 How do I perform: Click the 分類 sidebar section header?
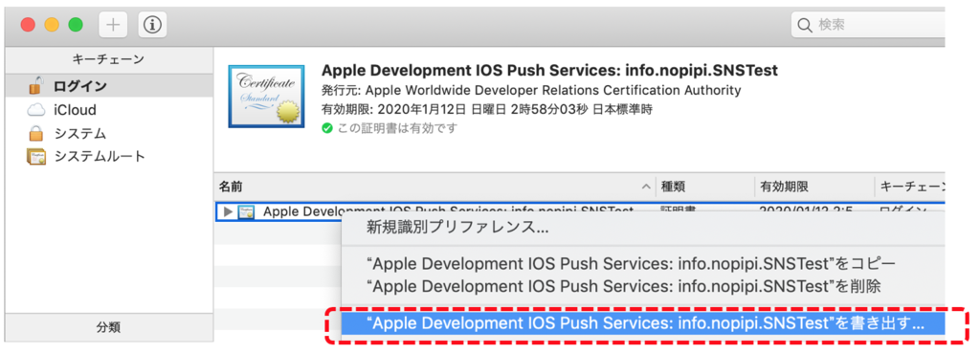point(109,327)
